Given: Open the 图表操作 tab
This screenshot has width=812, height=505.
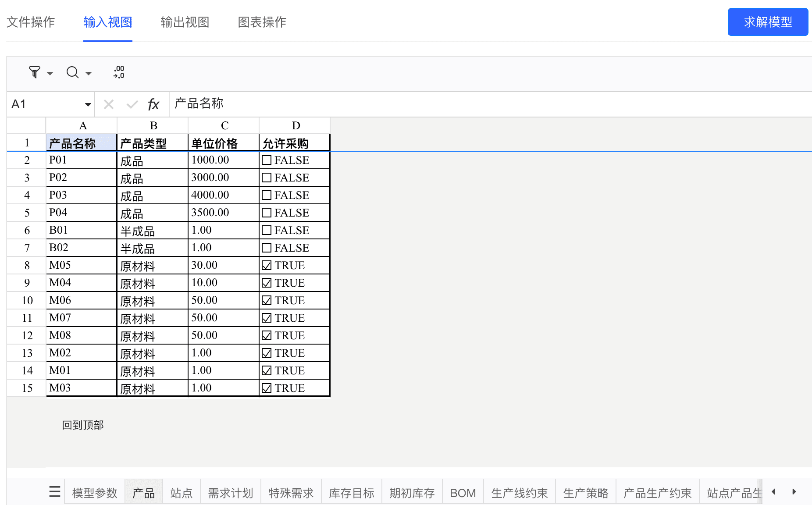Looking at the screenshot, I should point(262,22).
